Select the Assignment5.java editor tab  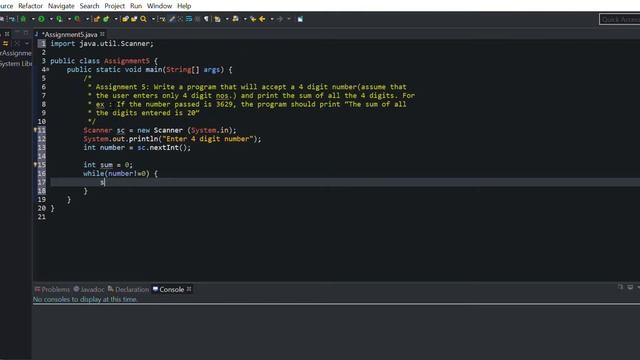pos(69,34)
